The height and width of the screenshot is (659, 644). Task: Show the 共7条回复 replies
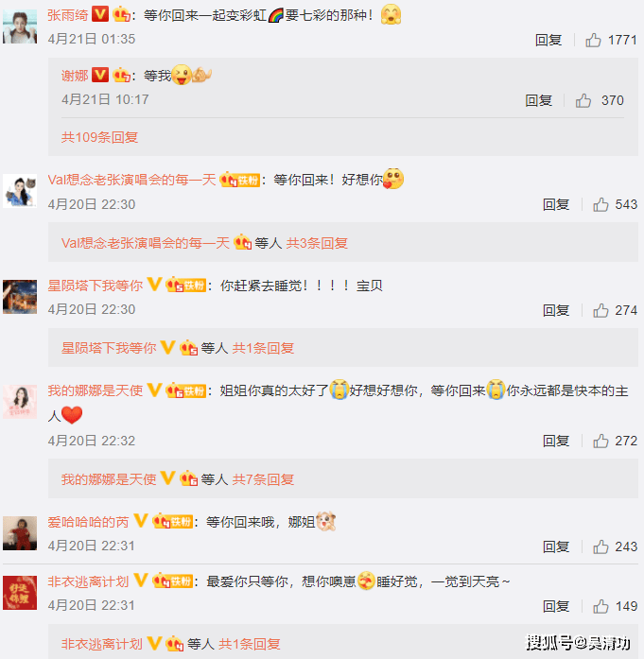263,479
